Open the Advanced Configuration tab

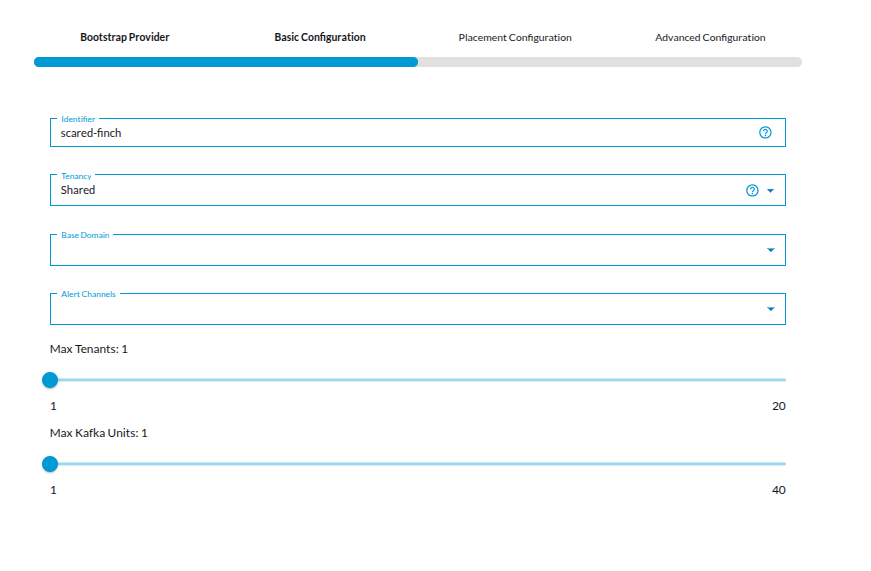coord(710,38)
